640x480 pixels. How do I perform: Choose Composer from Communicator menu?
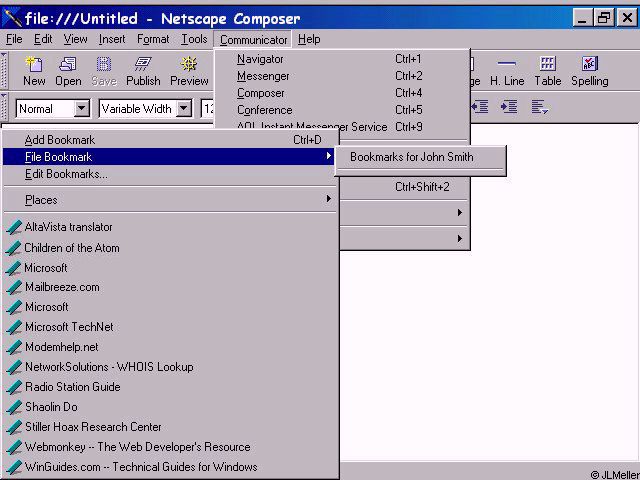click(342, 93)
